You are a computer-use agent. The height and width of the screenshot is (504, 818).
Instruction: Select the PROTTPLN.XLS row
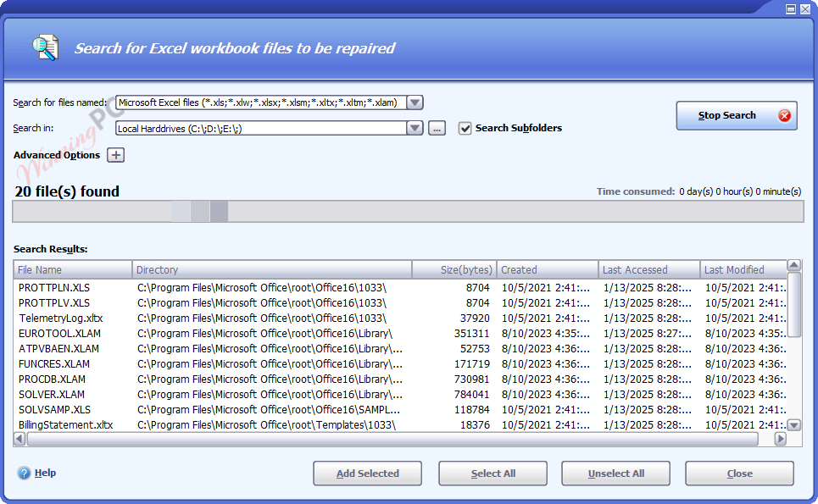400,288
